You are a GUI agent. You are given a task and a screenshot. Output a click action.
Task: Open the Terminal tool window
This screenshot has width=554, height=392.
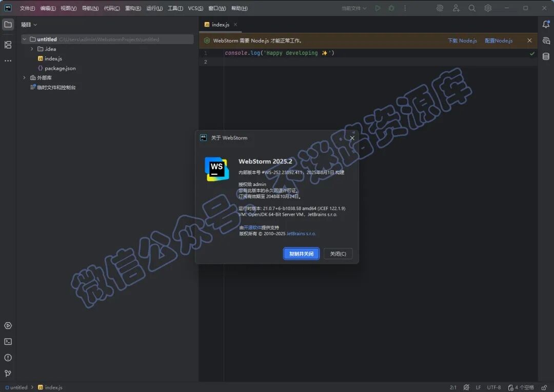[x=8, y=342]
